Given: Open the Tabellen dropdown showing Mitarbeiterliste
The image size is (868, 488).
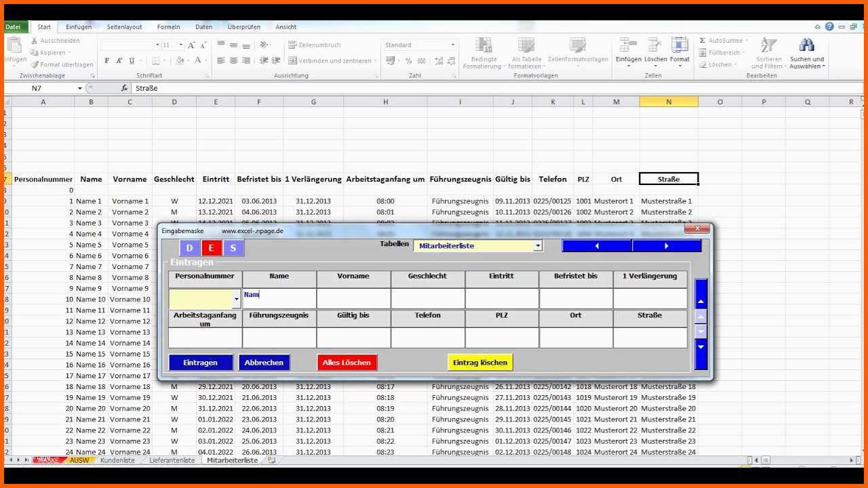Looking at the screenshot, I should coord(538,246).
